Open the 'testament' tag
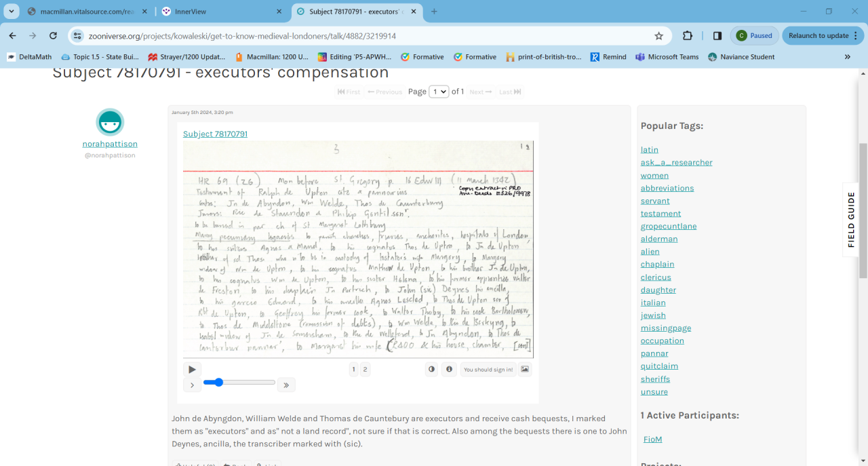This screenshot has width=868, height=466. coord(660,214)
